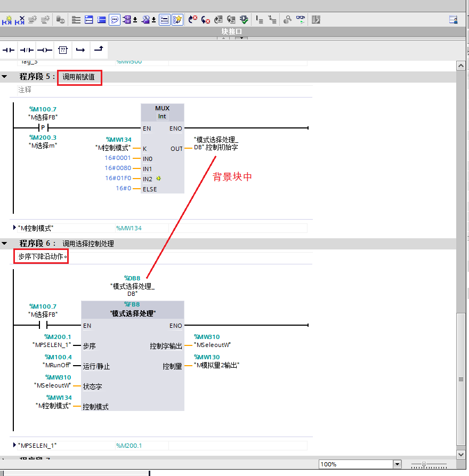
Task: Click %MW130 output operand at 控制里
Action: pyautogui.click(x=207, y=357)
